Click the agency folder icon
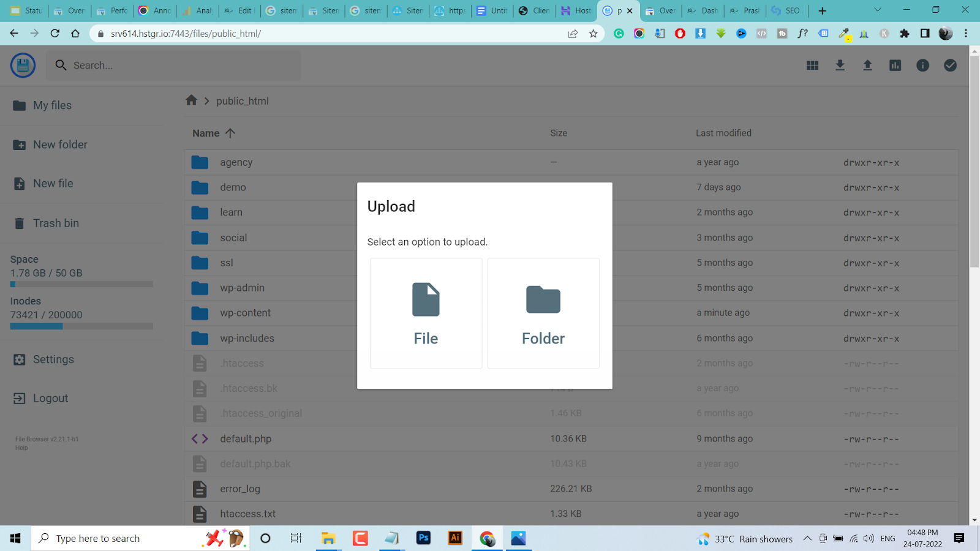Screen dimensions: 980x551 point(200,162)
